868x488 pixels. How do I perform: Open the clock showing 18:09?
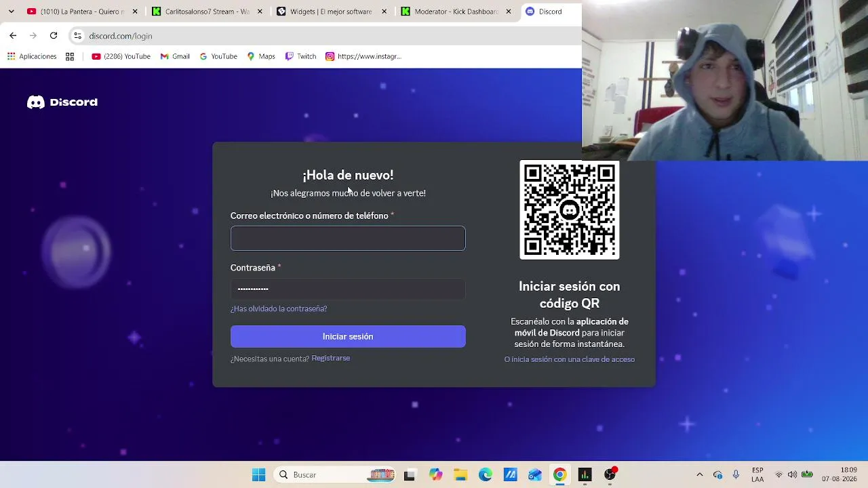840,474
